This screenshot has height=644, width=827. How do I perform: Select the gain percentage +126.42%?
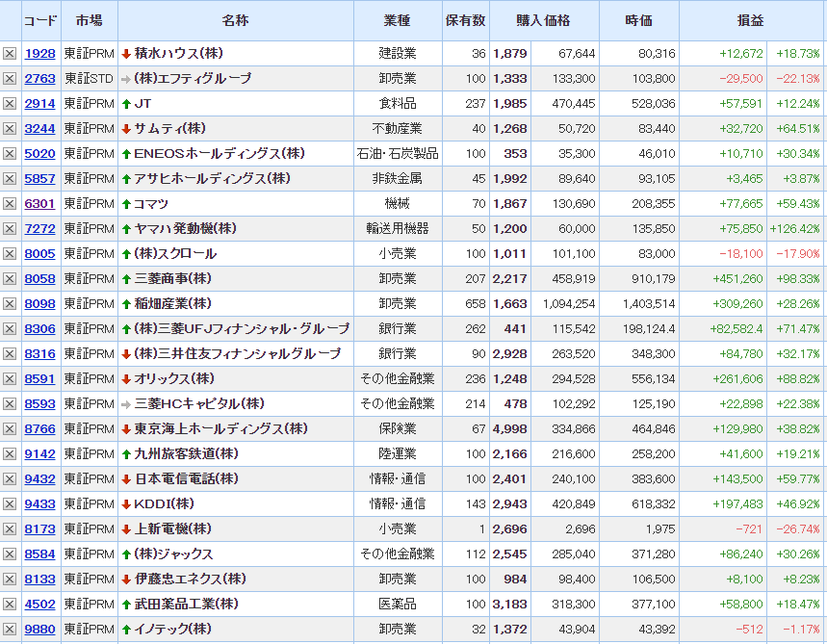coord(795,229)
